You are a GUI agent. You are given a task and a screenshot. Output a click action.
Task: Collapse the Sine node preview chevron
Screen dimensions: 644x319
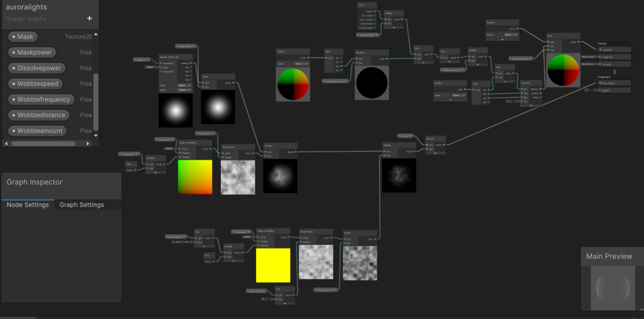click(x=449, y=63)
